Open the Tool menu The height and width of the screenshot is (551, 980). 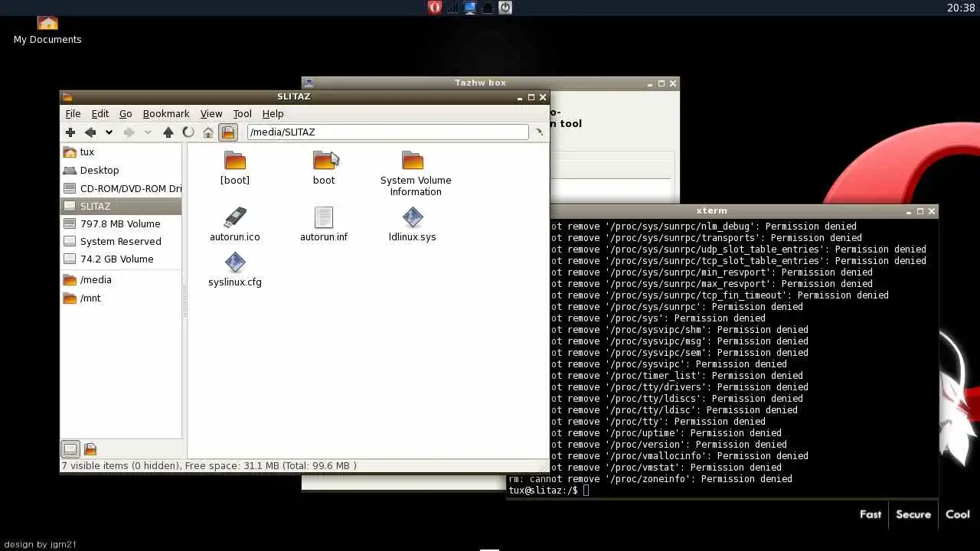[242, 113]
